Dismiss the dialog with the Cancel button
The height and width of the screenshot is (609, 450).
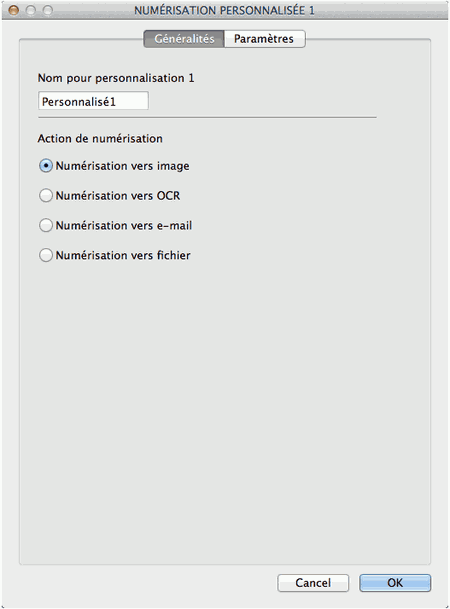tap(313, 583)
